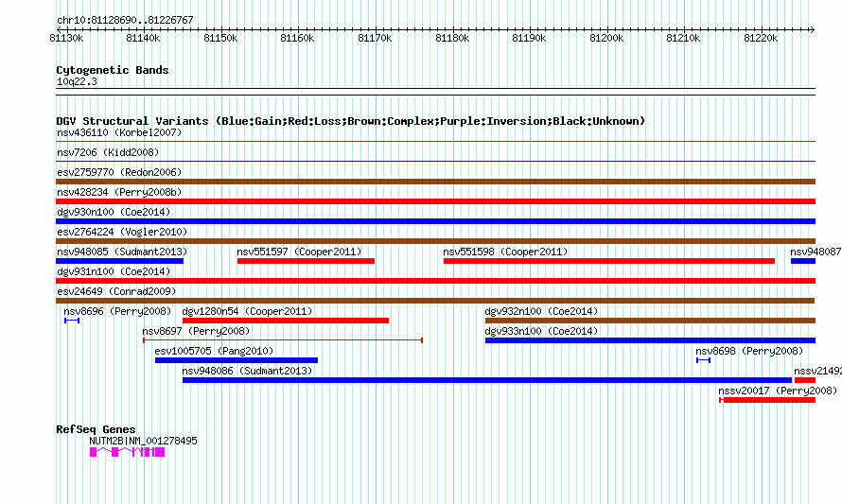The image size is (842, 504).
Task: Open esv1005705 (Pang2010) label
Action: pos(214,351)
